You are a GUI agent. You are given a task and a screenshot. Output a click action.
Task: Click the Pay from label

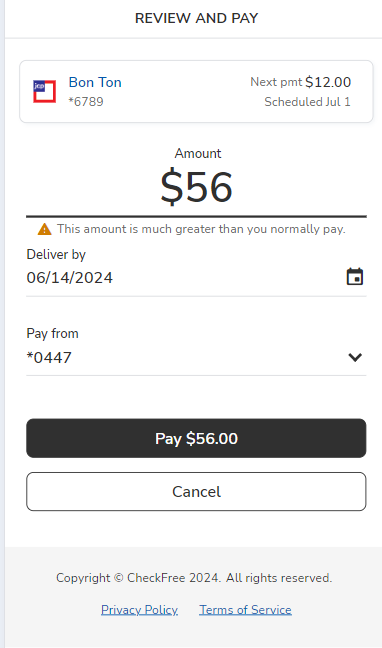click(x=53, y=334)
